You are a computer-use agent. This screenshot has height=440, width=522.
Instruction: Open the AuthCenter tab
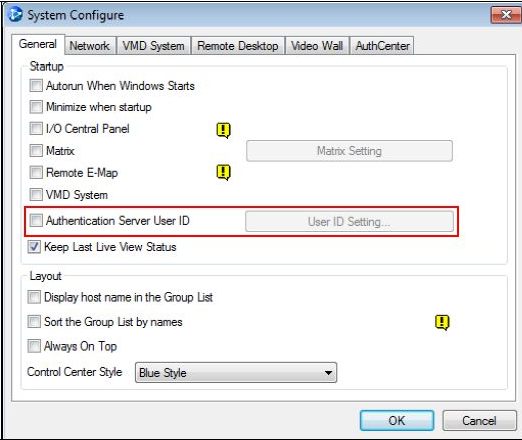click(x=382, y=46)
